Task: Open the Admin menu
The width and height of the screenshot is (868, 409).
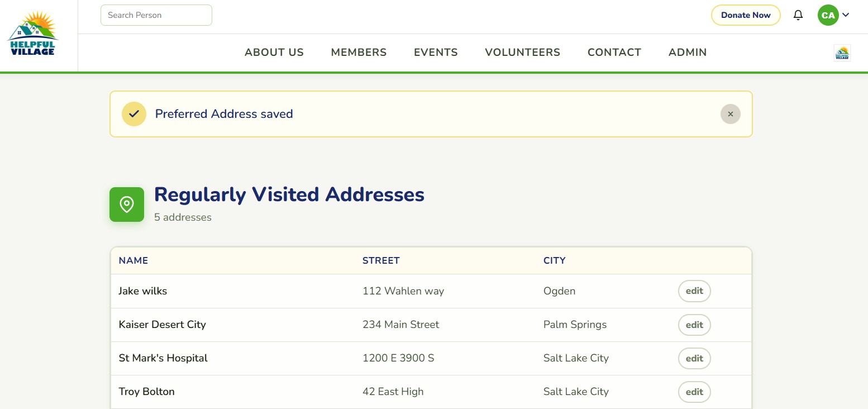Action: pos(688,53)
